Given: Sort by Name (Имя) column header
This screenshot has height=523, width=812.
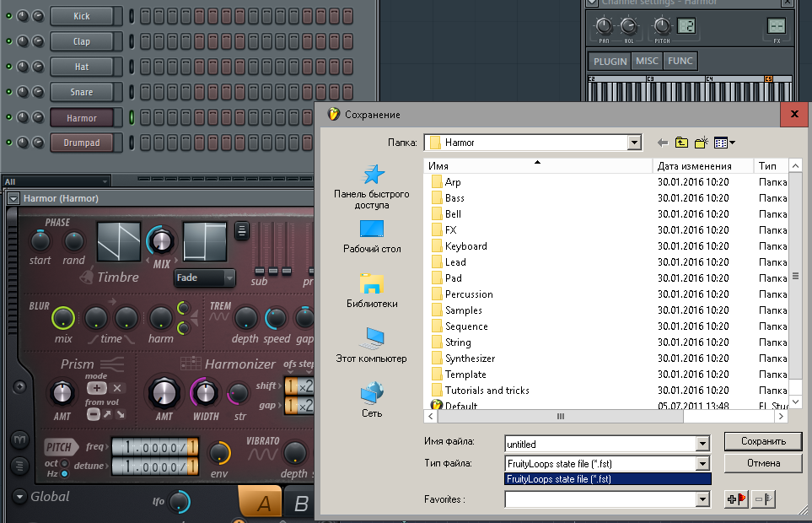Looking at the screenshot, I should pyautogui.click(x=537, y=165).
